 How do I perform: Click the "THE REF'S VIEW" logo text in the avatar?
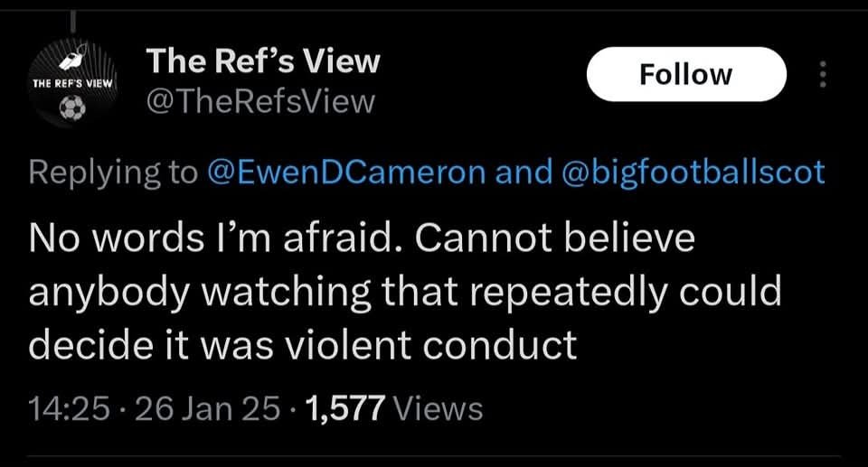tap(72, 83)
